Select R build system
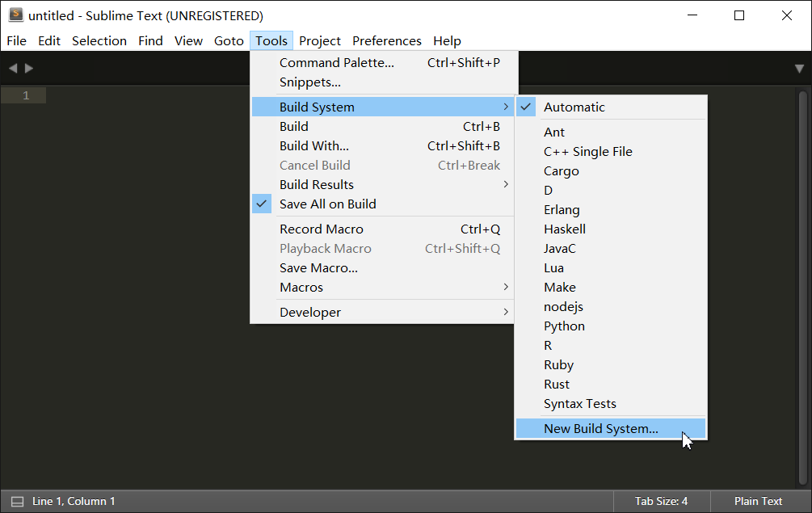 (611, 345)
